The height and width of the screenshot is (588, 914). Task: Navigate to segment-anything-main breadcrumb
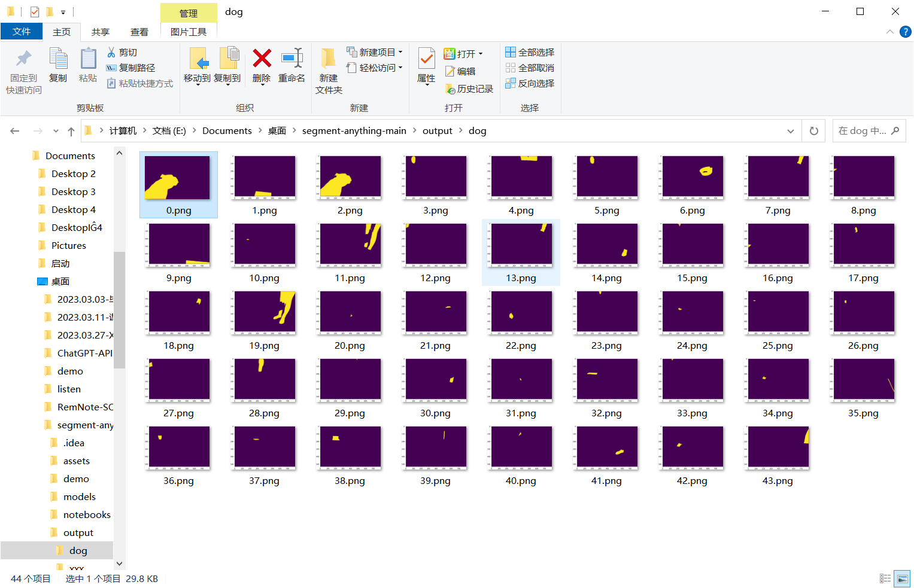(x=354, y=131)
